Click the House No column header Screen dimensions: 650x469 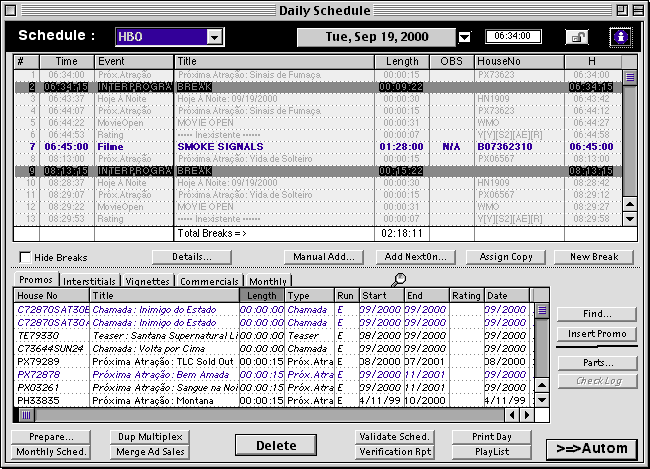point(52,296)
